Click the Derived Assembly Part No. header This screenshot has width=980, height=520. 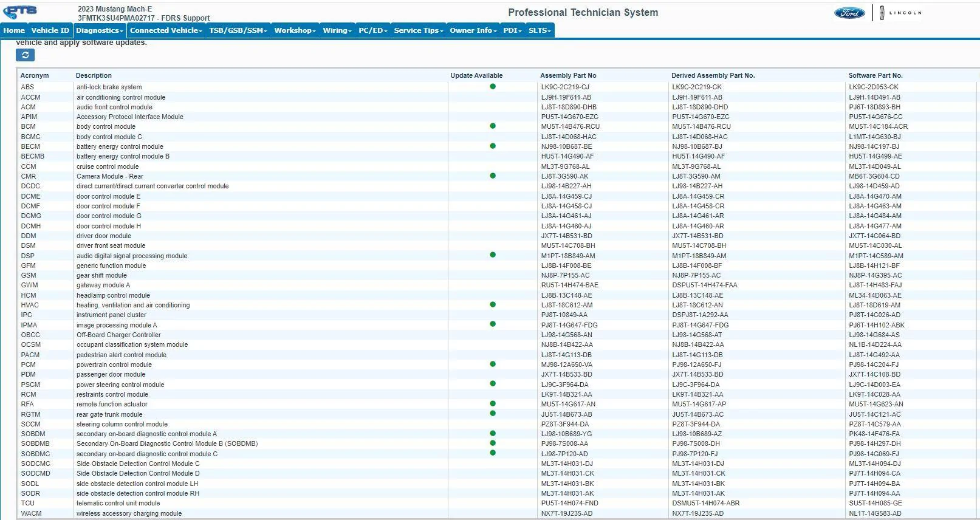713,76
